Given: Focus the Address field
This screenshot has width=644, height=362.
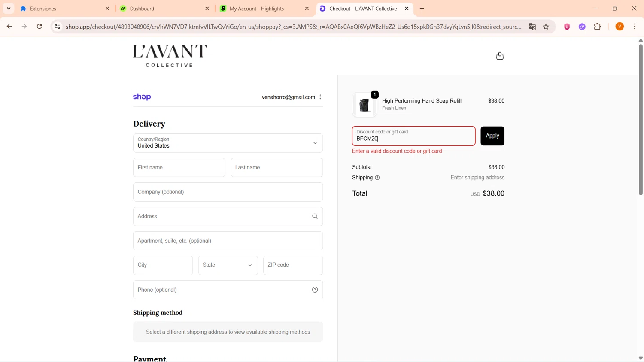Looking at the screenshot, I should (228, 216).
